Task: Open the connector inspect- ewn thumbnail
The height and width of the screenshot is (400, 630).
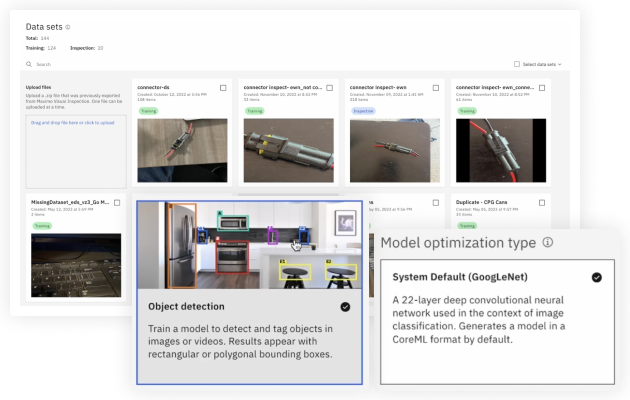Action: tap(395, 150)
